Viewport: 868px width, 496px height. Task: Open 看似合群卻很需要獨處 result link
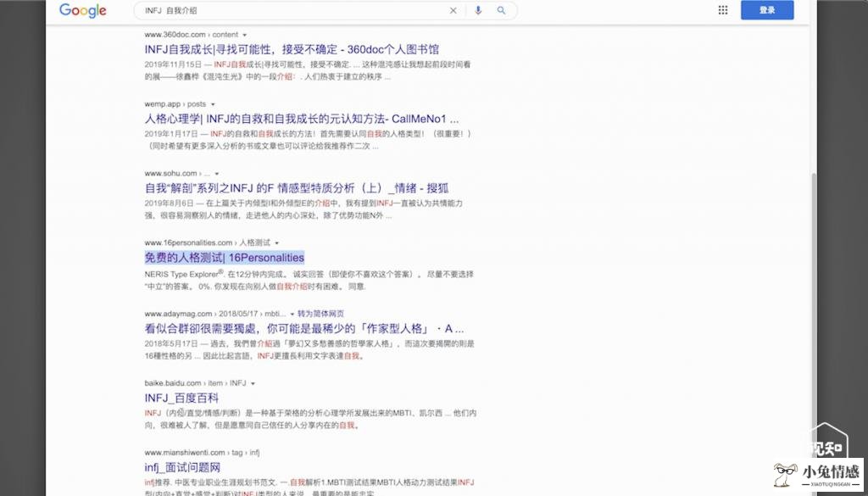pyautogui.click(x=304, y=329)
